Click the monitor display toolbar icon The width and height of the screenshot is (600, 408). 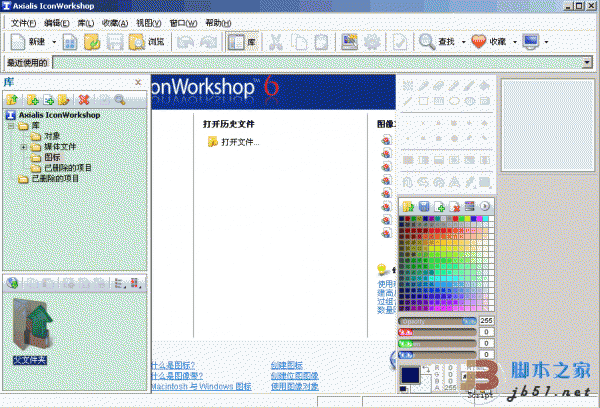[531, 42]
